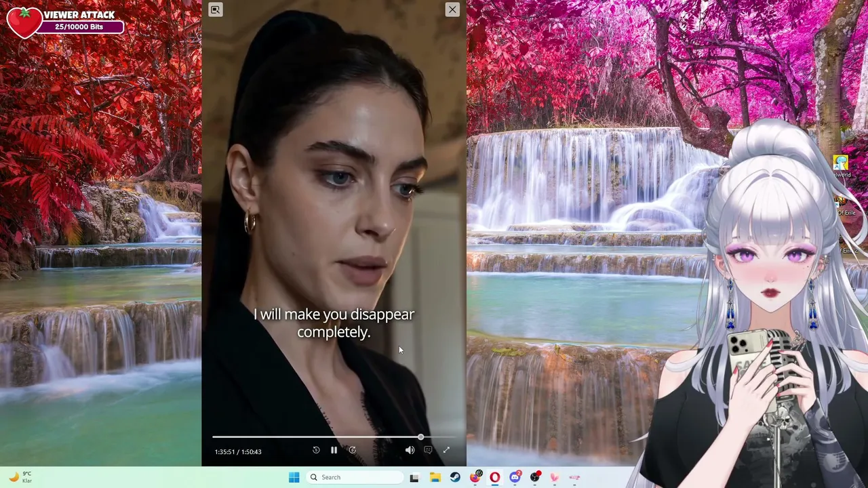Open the pink butterfly app on taskbar
Viewport: 868px width, 488px height.
555,477
